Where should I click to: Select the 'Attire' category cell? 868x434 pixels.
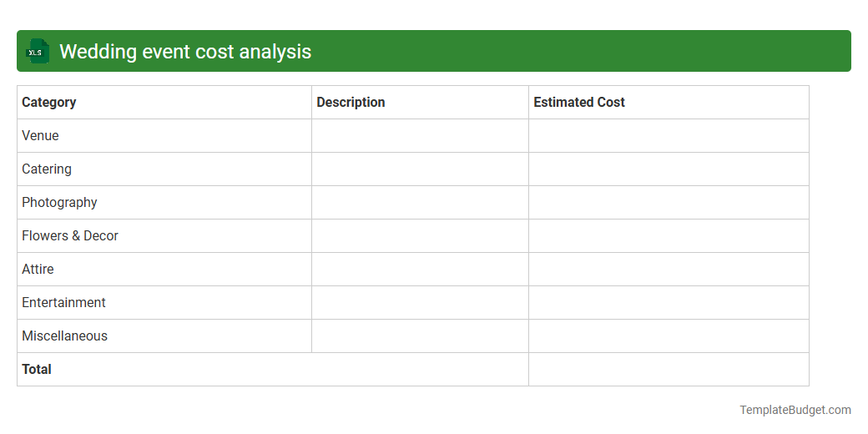click(164, 269)
